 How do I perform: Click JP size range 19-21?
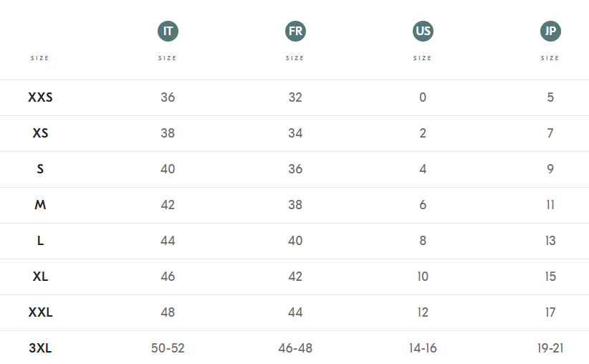tap(550, 348)
